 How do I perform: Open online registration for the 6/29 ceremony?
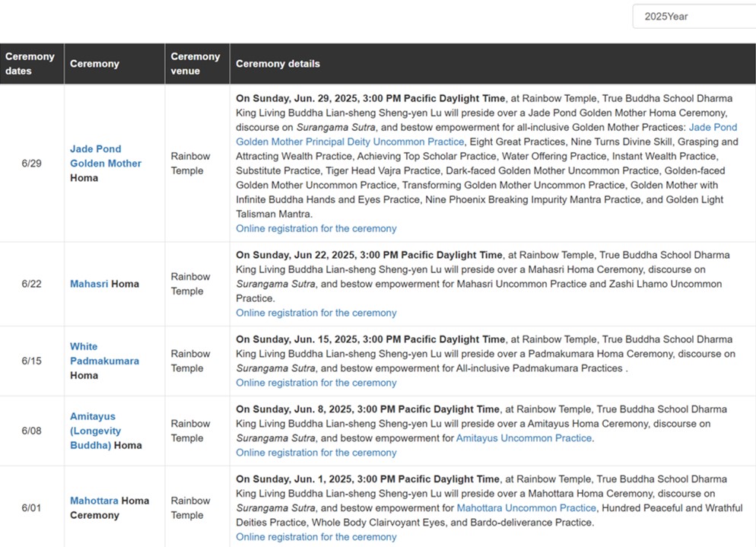tap(316, 229)
